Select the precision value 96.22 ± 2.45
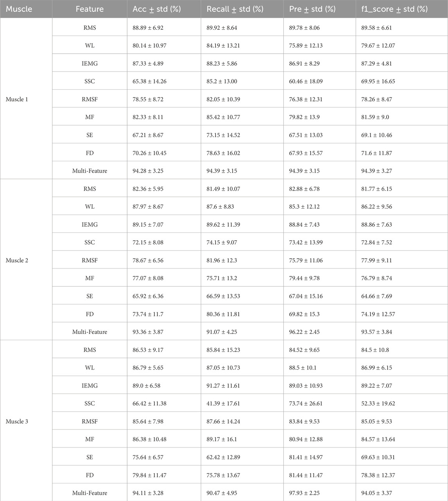448x501 pixels. click(x=304, y=332)
